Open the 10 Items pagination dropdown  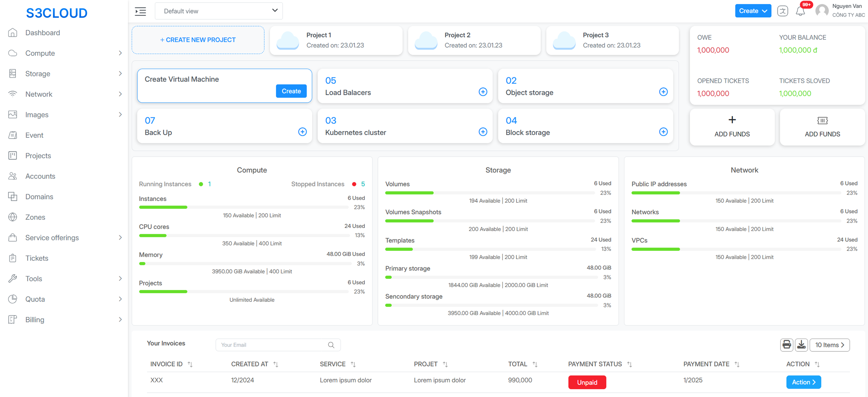[x=829, y=345]
